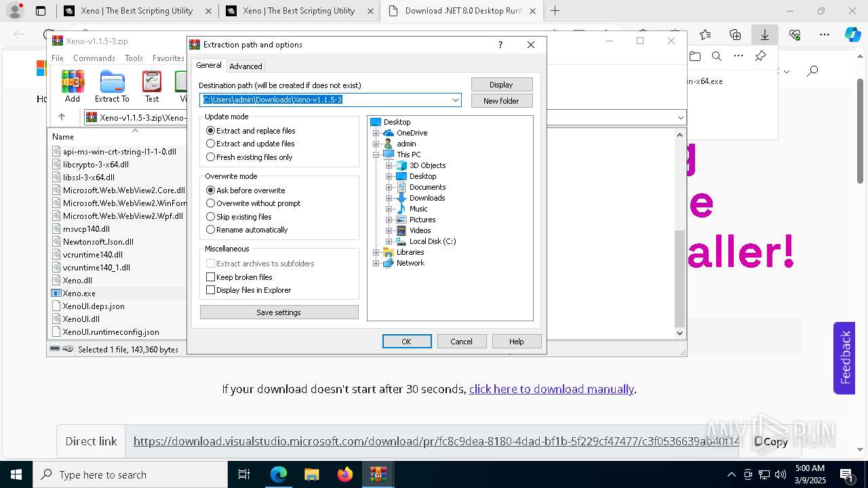Open Edge favorites star icon
Image resolution: width=868 pixels, height=488 pixels.
(x=705, y=35)
